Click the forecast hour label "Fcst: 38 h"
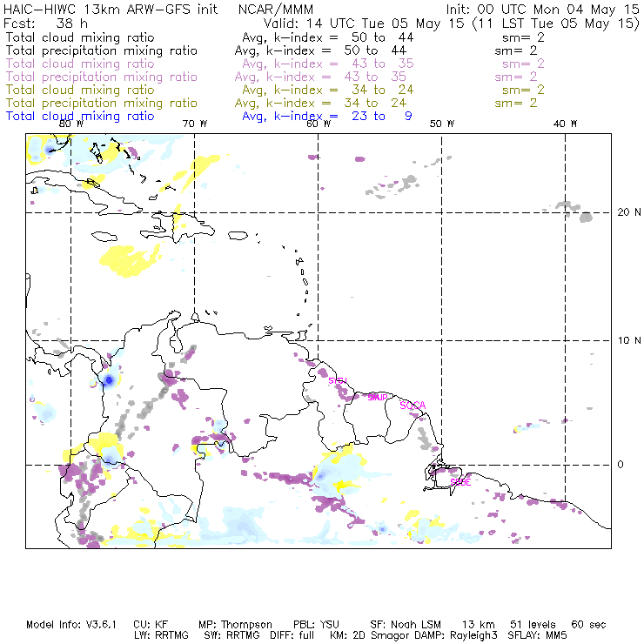644x644 pixels. pyautogui.click(x=45, y=23)
